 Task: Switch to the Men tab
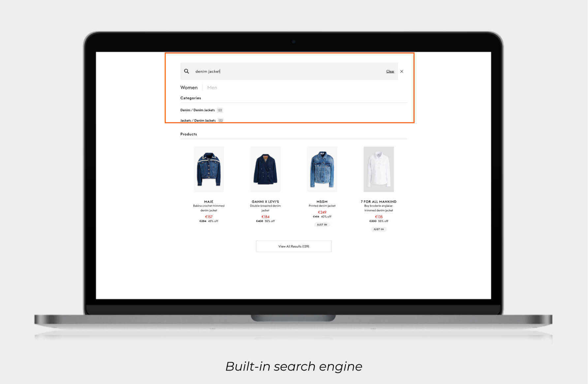(x=212, y=87)
